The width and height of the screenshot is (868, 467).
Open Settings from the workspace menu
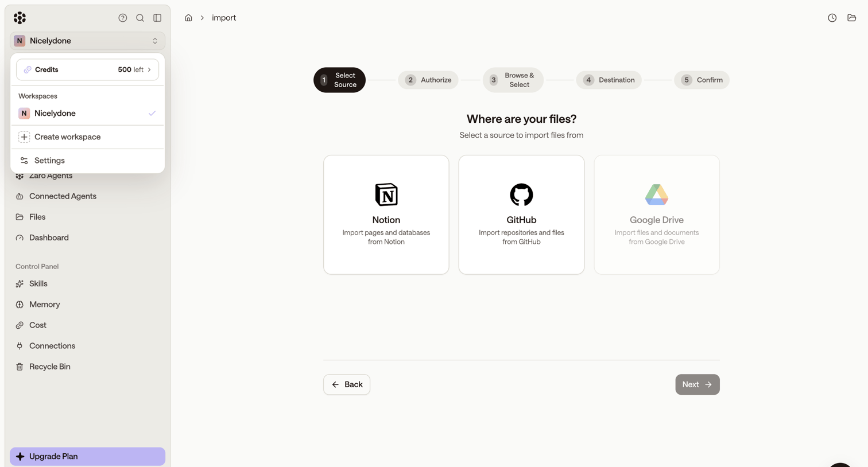(87, 161)
